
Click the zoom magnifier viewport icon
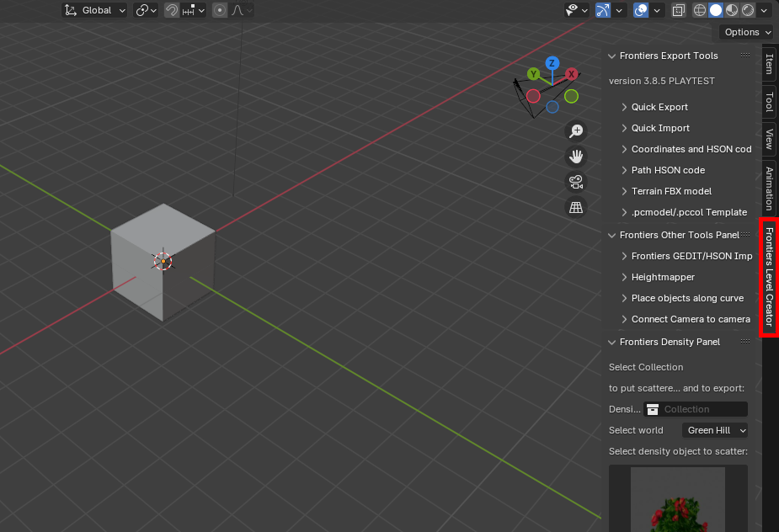tap(576, 131)
